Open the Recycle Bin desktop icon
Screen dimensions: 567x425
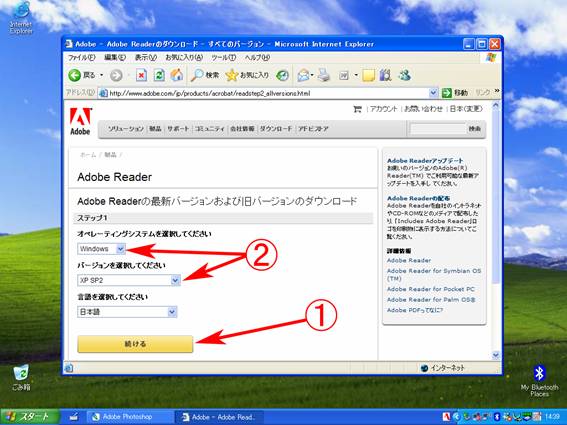[21, 377]
